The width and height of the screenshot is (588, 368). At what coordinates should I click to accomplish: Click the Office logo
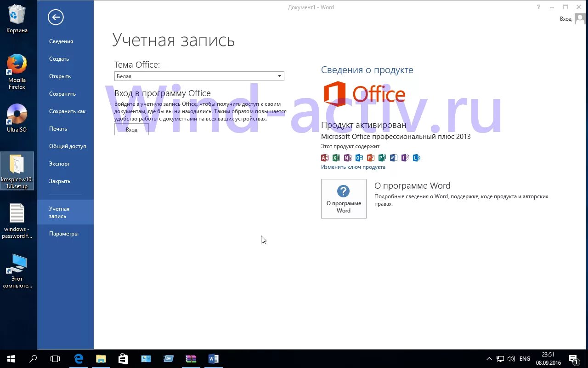[x=364, y=94]
